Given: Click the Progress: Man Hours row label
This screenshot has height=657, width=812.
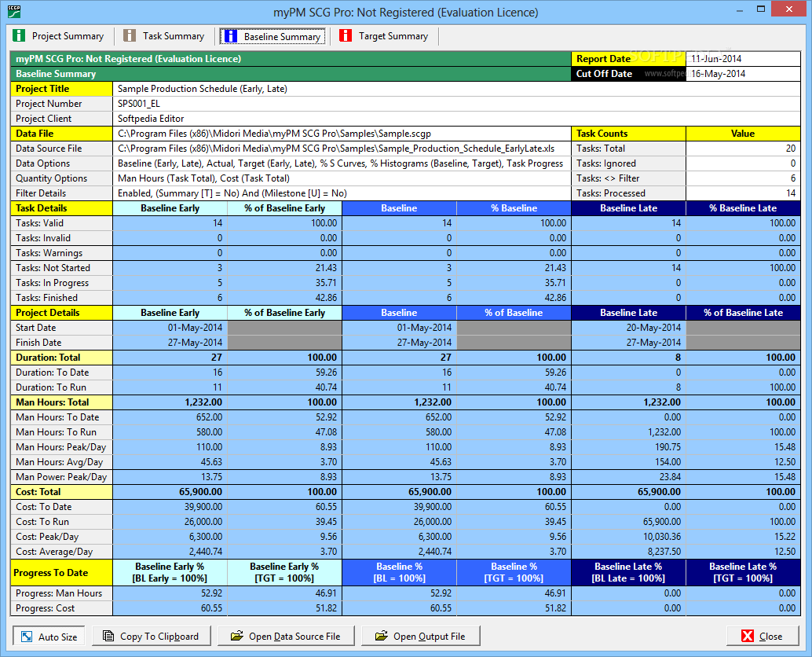Looking at the screenshot, I should click(61, 593).
